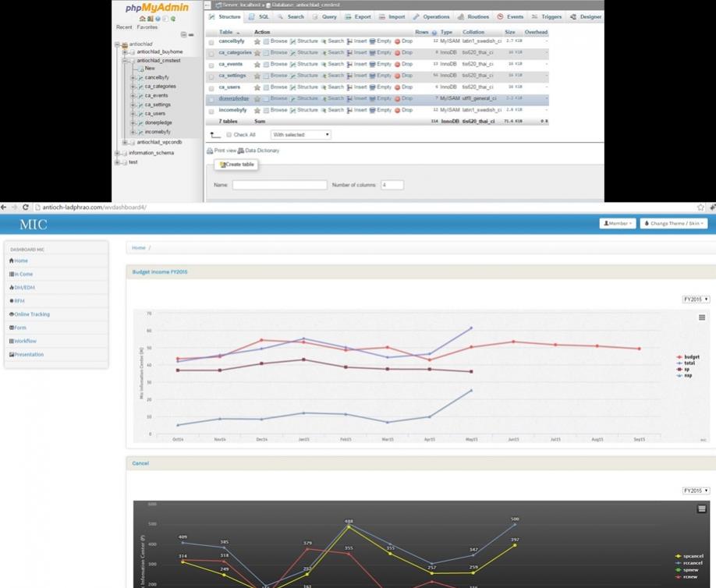Favorite the ca_users table star
Image resolution: width=716 pixels, height=588 pixels.
pyautogui.click(x=257, y=87)
